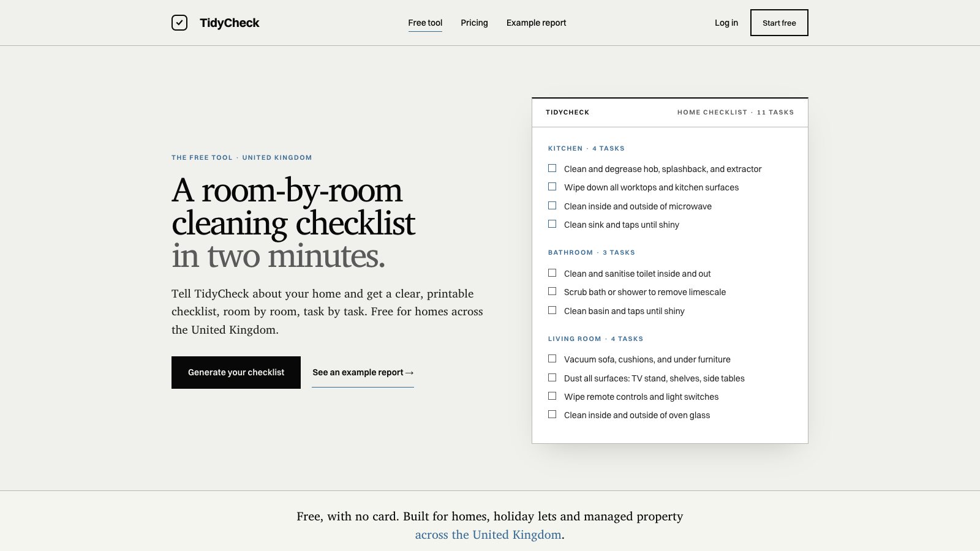Click the TIDYCHECK label on the checklist card
Screen dimensions: 980x551
click(x=567, y=112)
